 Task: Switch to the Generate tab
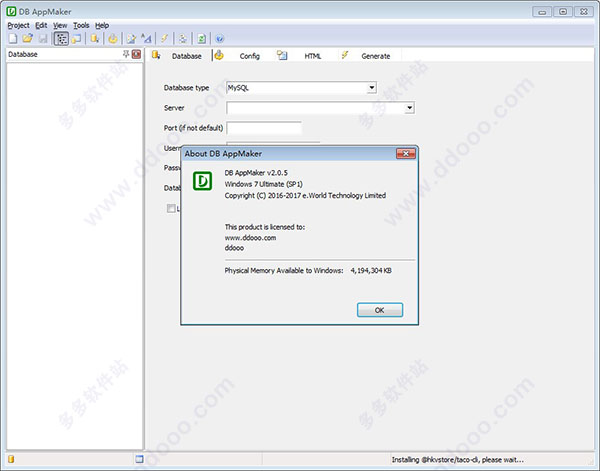tap(376, 56)
